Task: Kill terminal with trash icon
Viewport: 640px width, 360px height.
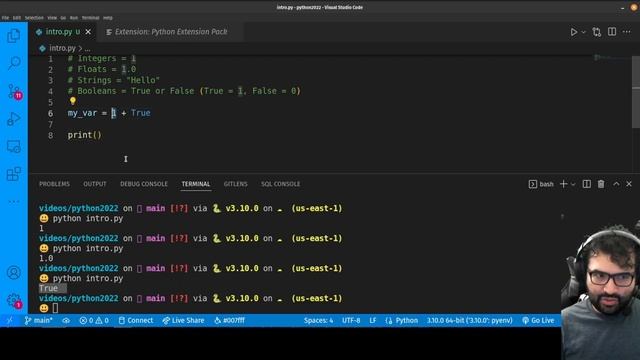Action: pos(601,184)
